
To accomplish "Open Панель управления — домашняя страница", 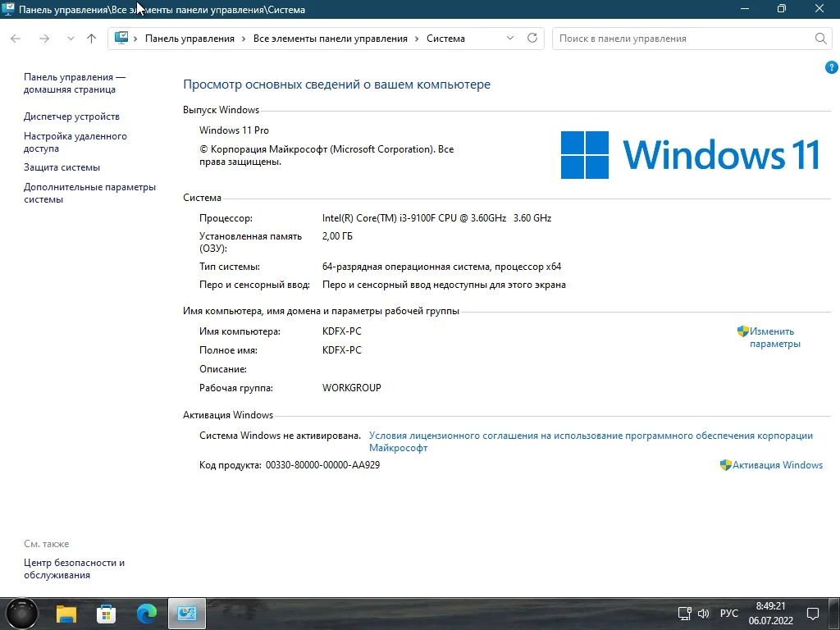I will 75,83.
